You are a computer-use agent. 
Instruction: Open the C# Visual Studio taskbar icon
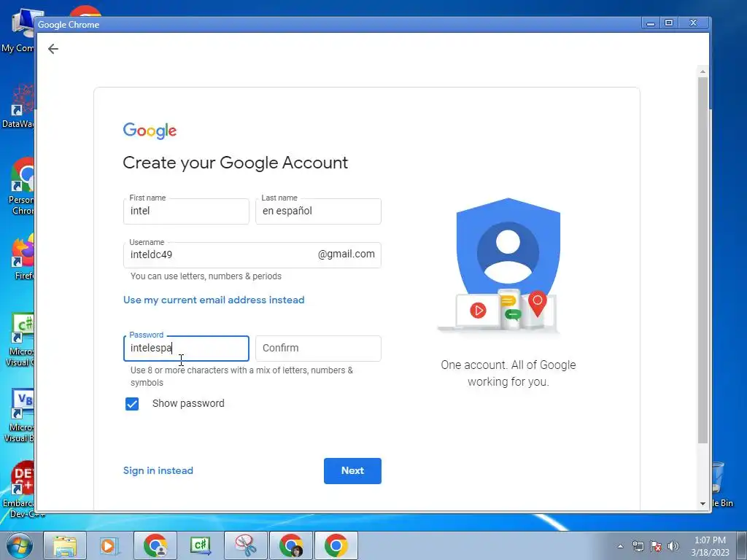click(200, 545)
